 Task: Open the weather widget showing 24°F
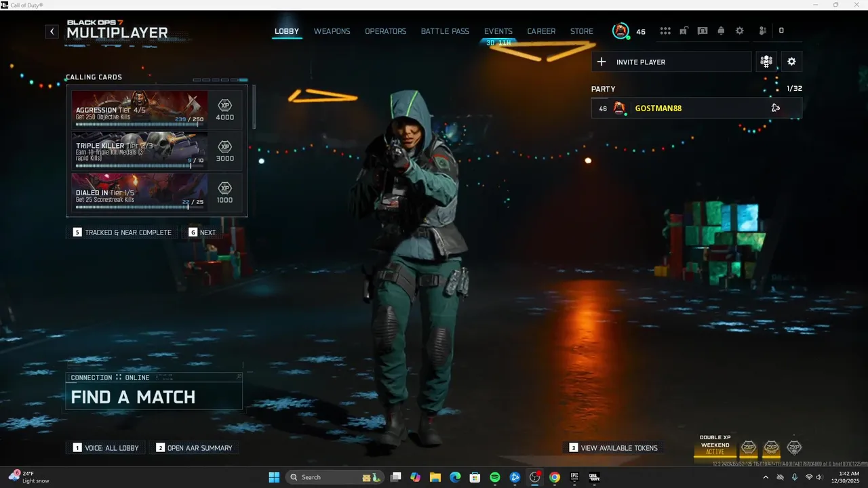[30, 477]
